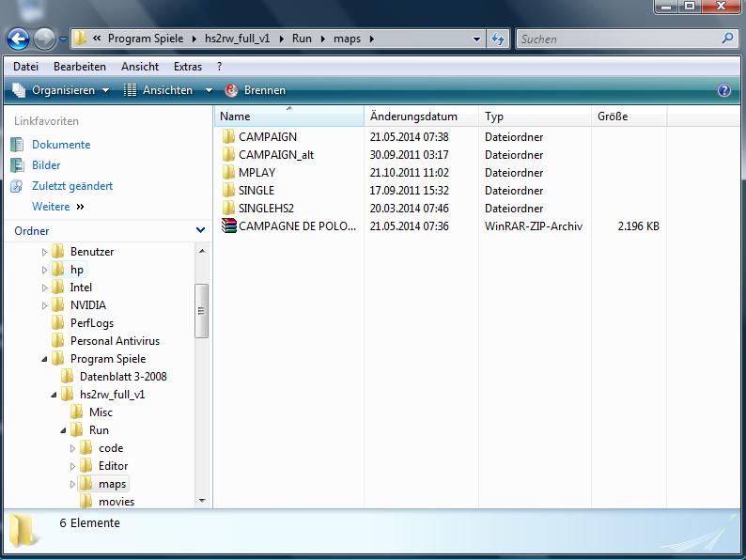Click the Brennen disc icon
The width and height of the screenshot is (746, 560).
pyautogui.click(x=231, y=90)
